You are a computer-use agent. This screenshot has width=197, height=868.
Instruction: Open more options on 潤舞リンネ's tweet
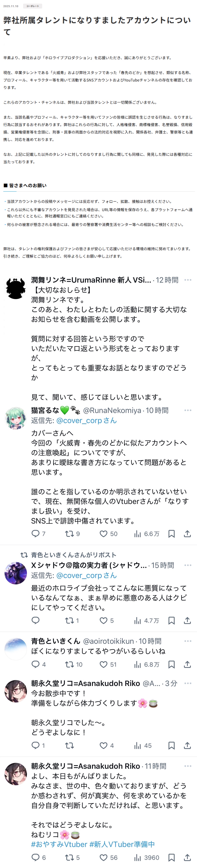[188, 280]
